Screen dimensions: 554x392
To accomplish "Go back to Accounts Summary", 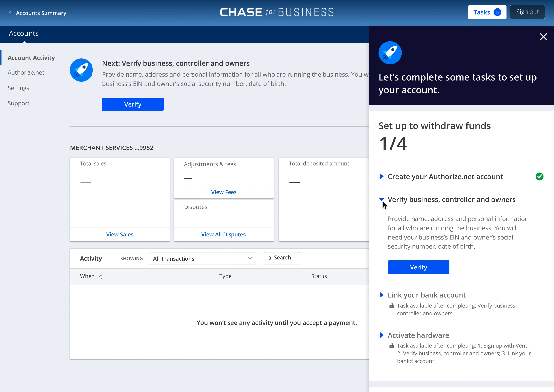I will [41, 13].
